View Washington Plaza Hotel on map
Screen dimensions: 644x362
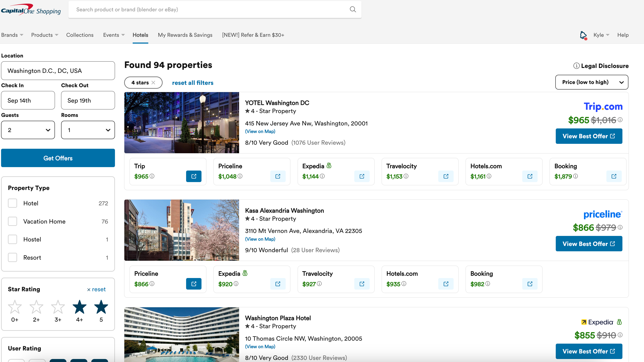coord(260,346)
